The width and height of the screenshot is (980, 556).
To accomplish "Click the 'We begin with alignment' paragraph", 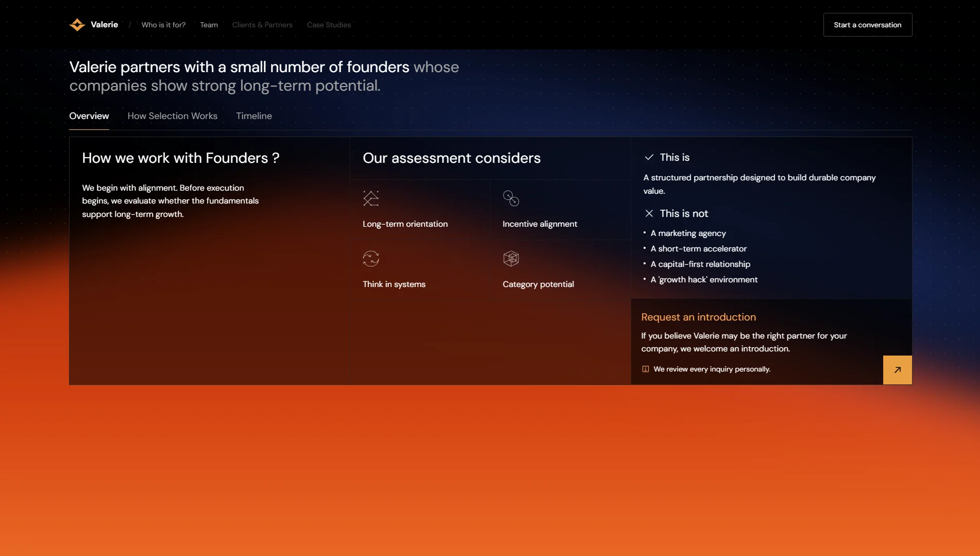I will pos(171,201).
